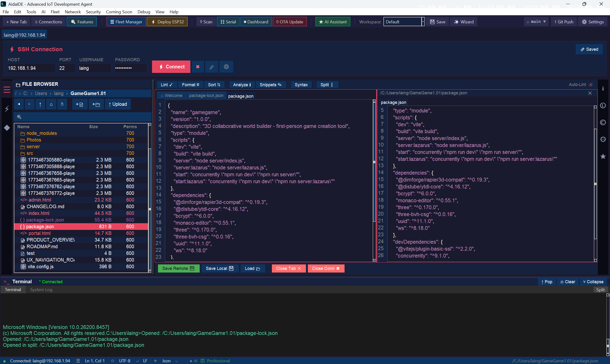Screen dimensions: 610x364
Task: Open Settings from top toolbar
Action: click(593, 22)
